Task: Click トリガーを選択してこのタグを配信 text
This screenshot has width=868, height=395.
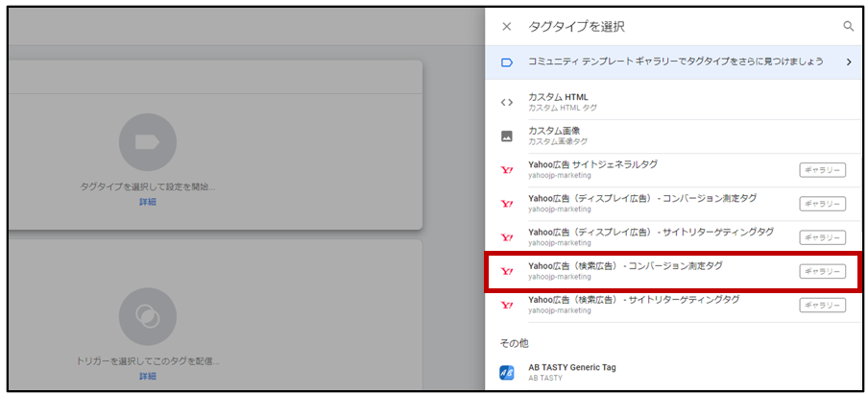Action: click(x=147, y=361)
